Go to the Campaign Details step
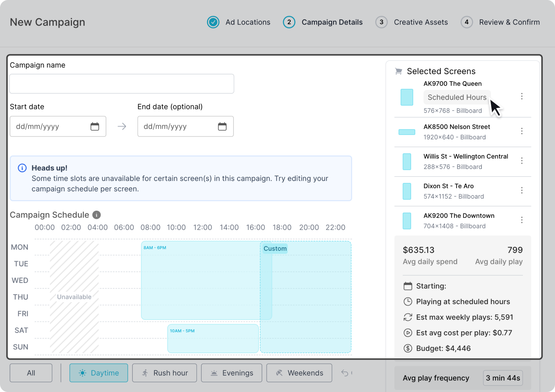 point(332,22)
